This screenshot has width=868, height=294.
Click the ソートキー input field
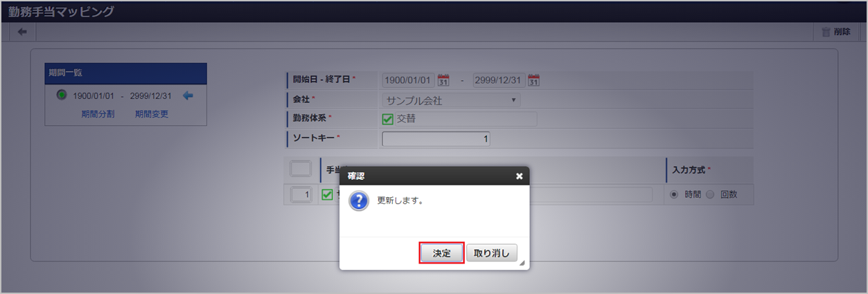coord(436,139)
